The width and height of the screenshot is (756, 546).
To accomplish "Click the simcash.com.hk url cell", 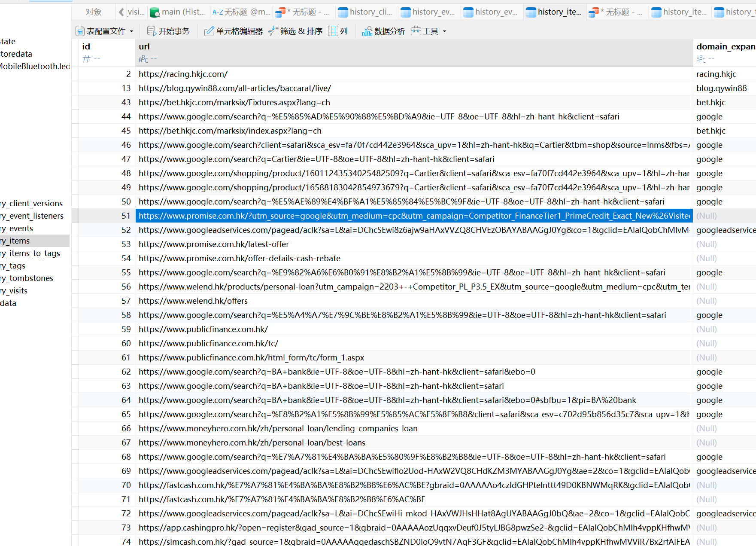I will click(414, 541).
